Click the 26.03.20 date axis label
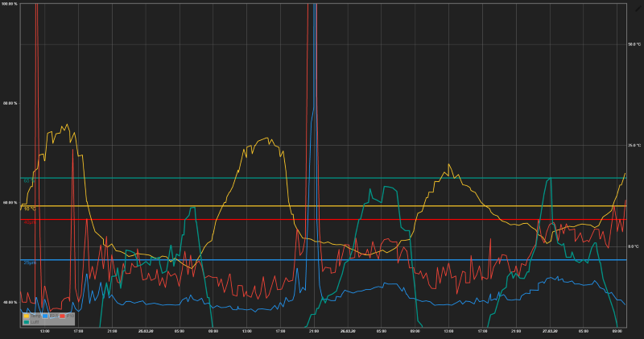644x339 pixels. coord(348,331)
